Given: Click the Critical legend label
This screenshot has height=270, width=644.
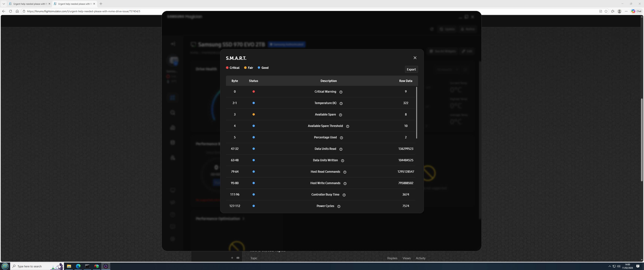Looking at the screenshot, I should coord(235,68).
